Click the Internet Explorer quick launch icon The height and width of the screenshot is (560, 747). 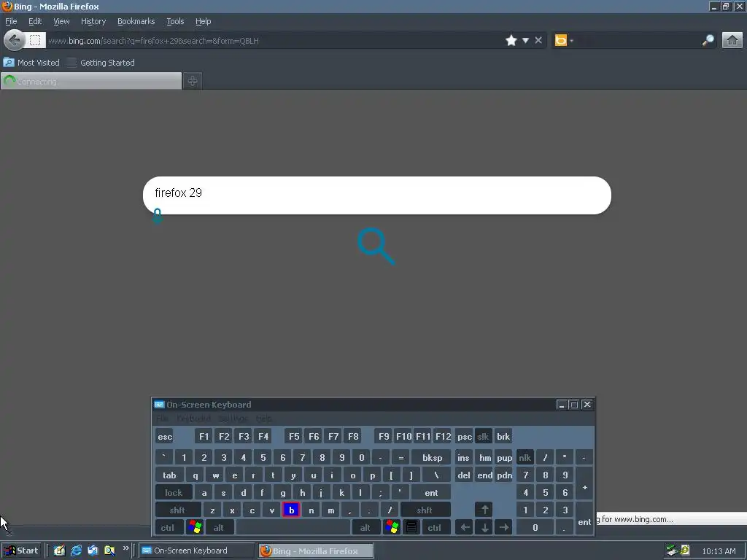pos(76,551)
